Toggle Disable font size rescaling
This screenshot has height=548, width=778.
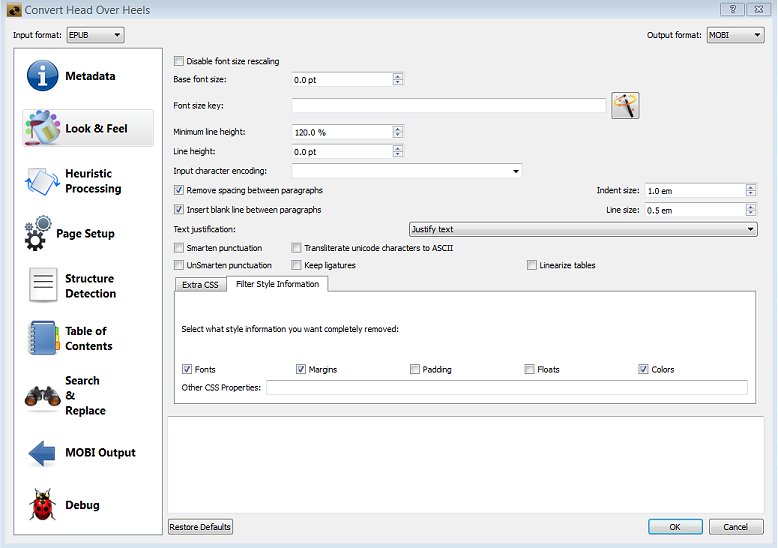pyautogui.click(x=179, y=61)
